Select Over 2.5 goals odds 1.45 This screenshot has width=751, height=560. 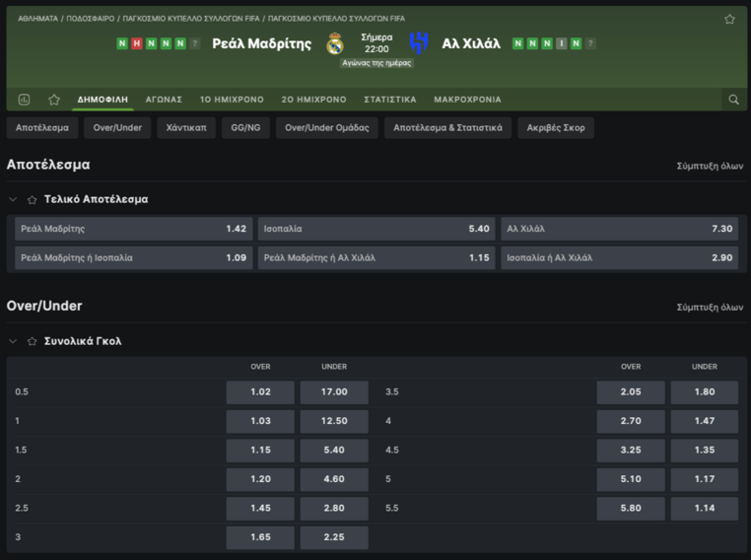[x=260, y=509]
